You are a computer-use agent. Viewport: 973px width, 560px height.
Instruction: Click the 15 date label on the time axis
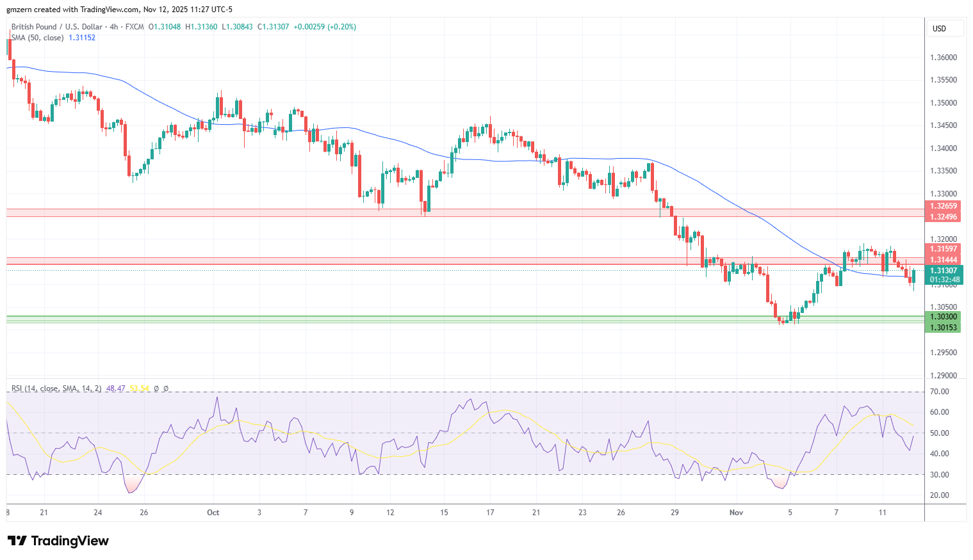[444, 513]
